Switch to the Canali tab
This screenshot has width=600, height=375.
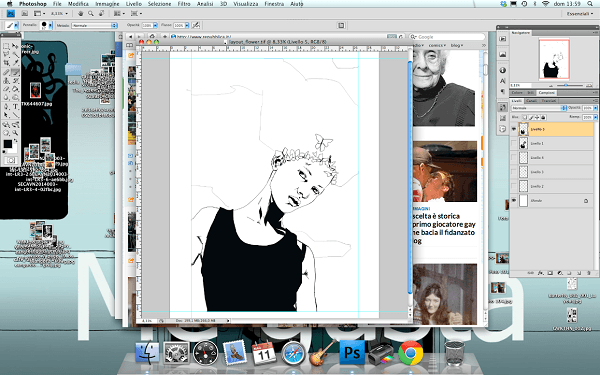pyautogui.click(x=532, y=101)
